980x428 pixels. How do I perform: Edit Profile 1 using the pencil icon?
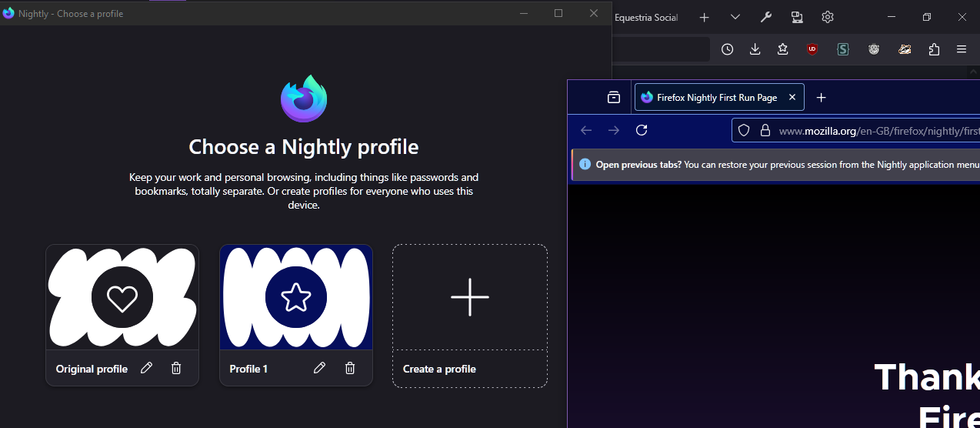pyautogui.click(x=319, y=368)
